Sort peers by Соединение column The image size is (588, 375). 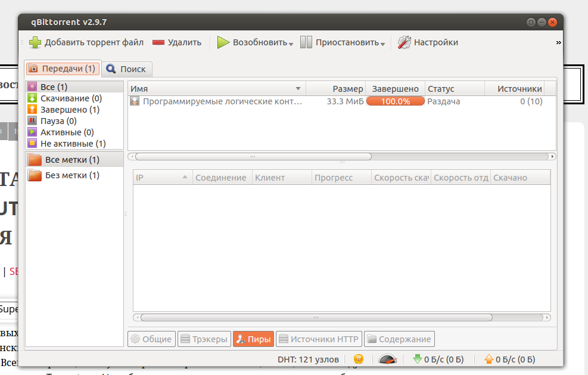pyautogui.click(x=222, y=178)
